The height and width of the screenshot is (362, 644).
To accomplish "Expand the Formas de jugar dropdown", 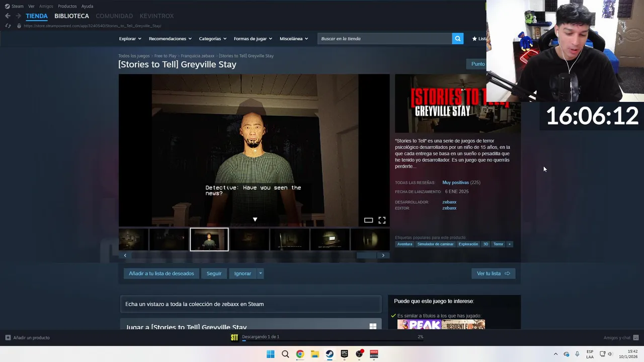I will [253, 39].
